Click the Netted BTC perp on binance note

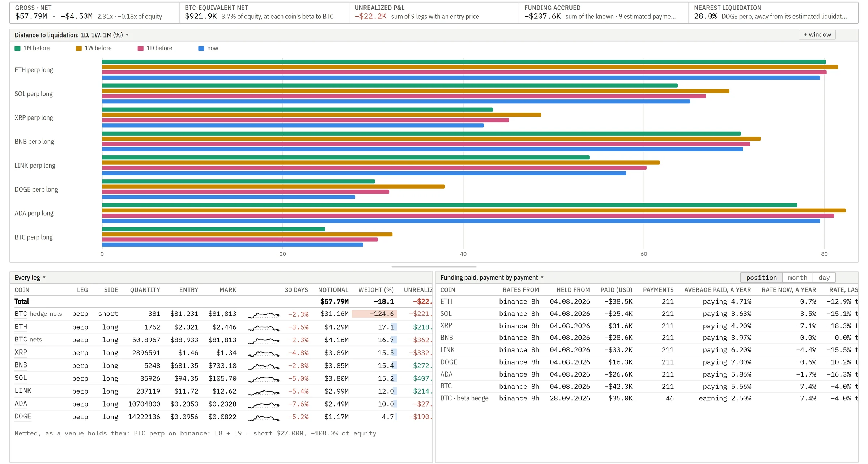point(195,433)
